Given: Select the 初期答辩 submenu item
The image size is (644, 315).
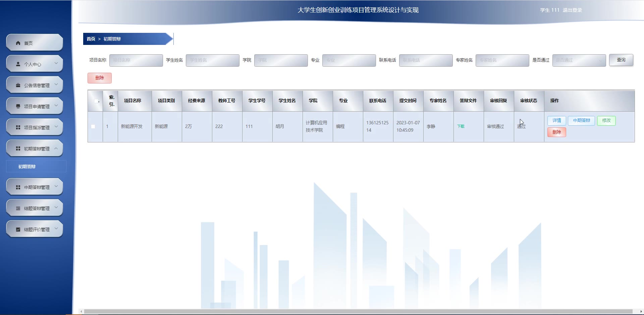Looking at the screenshot, I should coord(36,167).
